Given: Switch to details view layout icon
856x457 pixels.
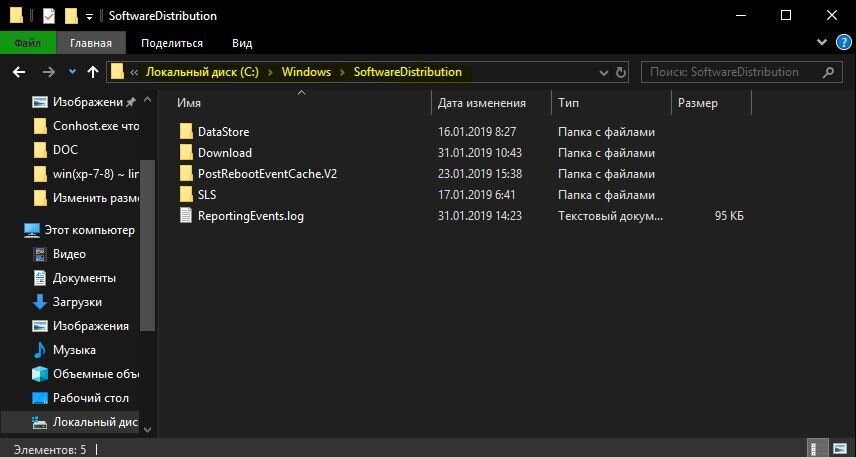Looking at the screenshot, I should click(816, 448).
